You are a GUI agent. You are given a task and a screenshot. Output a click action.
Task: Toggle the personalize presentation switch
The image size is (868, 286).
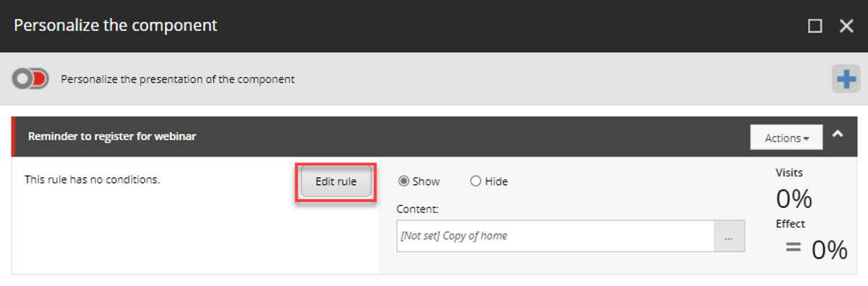30,79
